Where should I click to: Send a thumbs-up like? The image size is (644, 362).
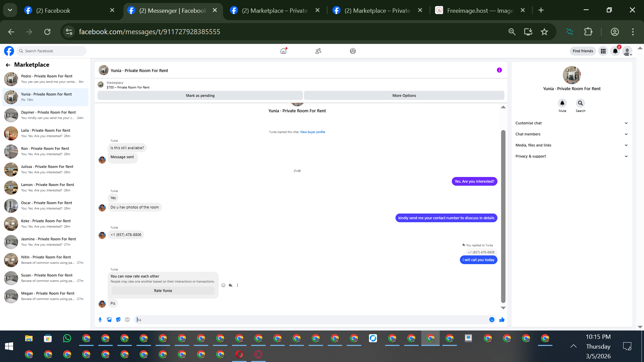(x=502, y=320)
